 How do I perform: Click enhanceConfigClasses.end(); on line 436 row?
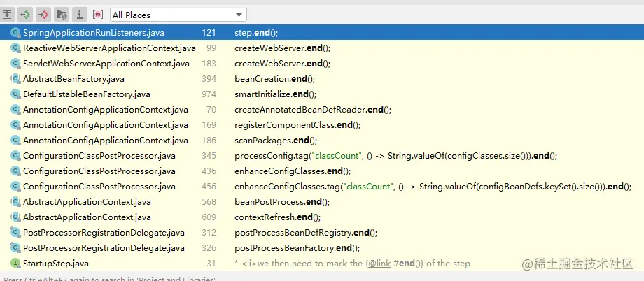[293, 171]
